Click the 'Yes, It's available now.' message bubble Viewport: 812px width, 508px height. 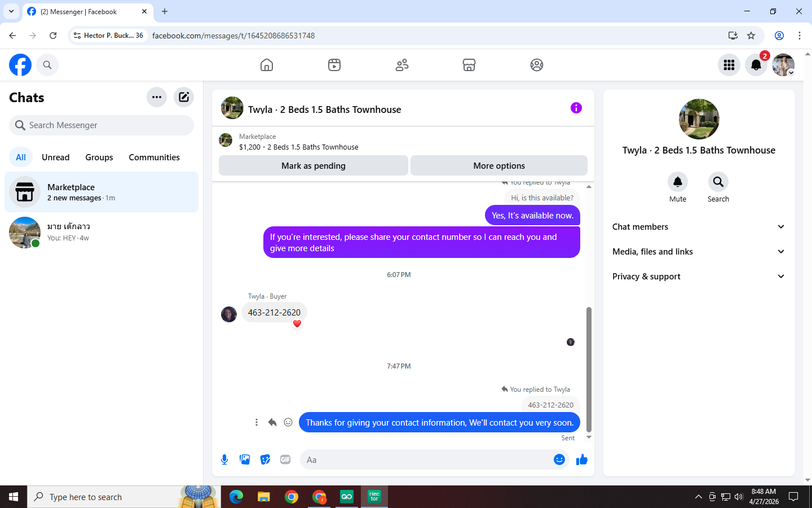pyautogui.click(x=532, y=215)
